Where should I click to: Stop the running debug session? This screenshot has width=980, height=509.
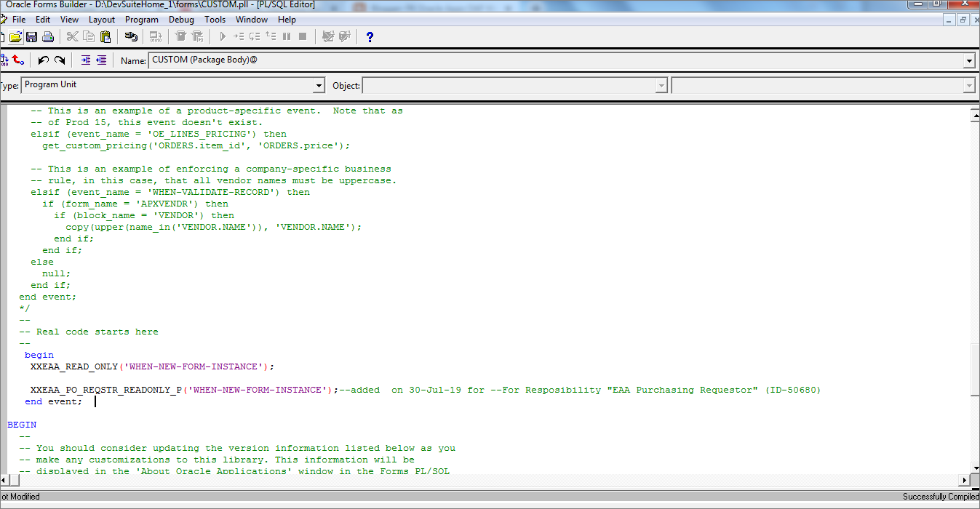(x=302, y=37)
